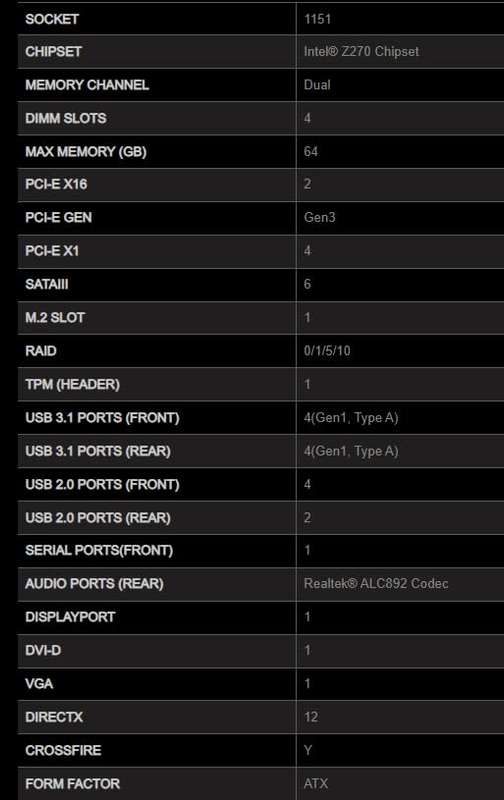
Task: Select the RAID value 0/1/5/10
Action: pos(327,351)
